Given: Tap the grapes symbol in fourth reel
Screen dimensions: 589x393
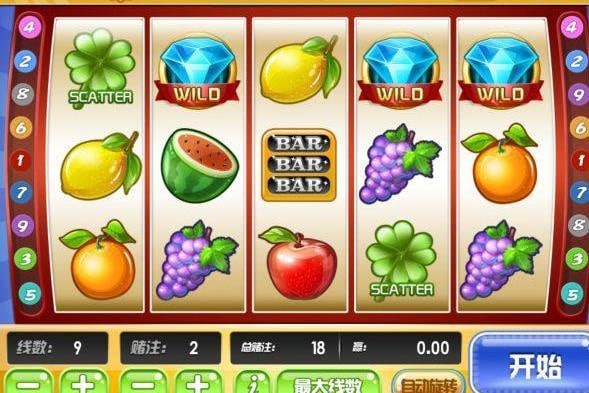Looking at the screenshot, I should click(400, 164).
